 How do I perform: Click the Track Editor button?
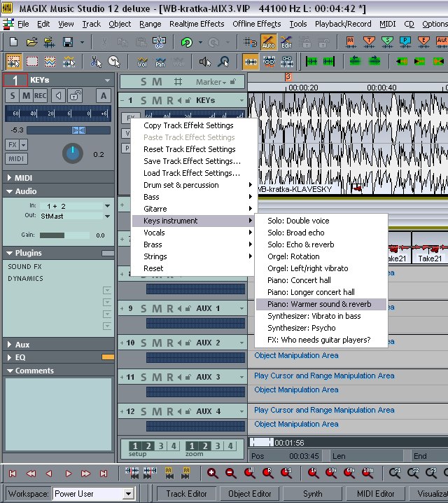(186, 494)
